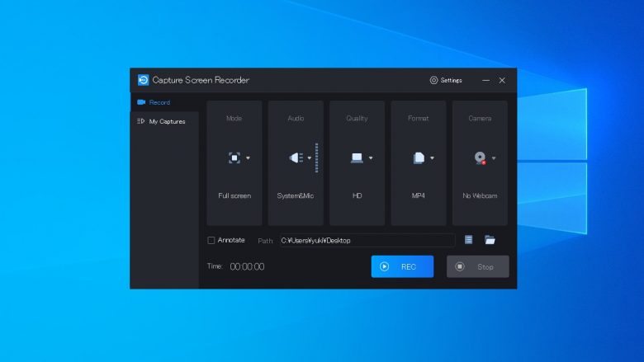Open the My Captures tab
Image resolution: width=644 pixels, height=362 pixels.
(x=164, y=121)
